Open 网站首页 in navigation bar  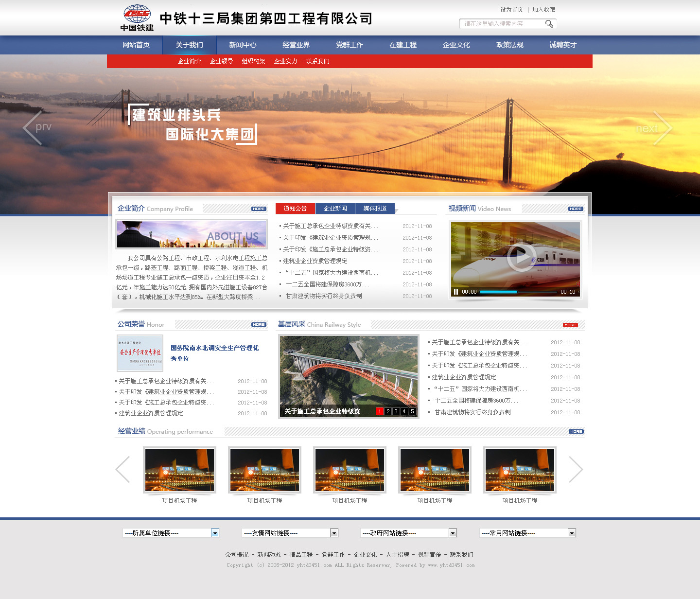(x=136, y=45)
